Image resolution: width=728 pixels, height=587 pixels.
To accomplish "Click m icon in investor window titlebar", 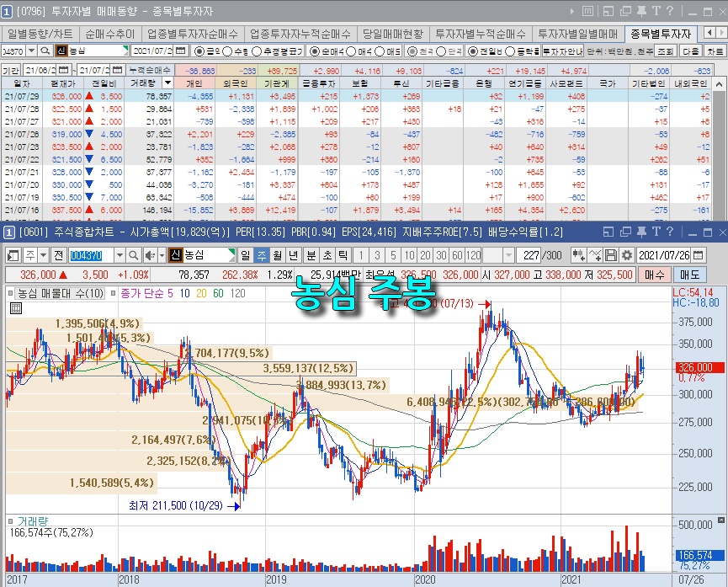I will point(587,11).
